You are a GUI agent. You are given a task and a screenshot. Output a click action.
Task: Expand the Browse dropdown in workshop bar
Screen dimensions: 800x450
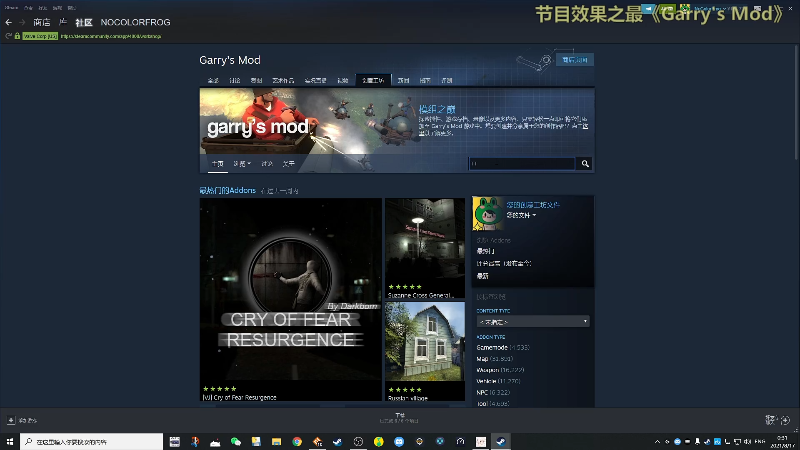242,164
